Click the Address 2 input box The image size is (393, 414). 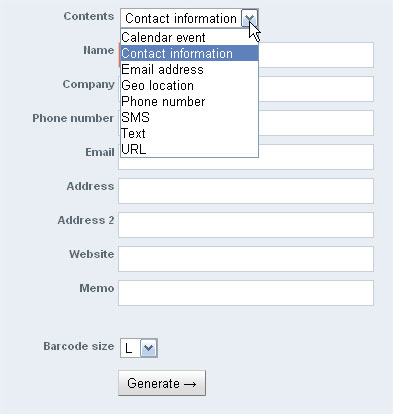coord(246,225)
